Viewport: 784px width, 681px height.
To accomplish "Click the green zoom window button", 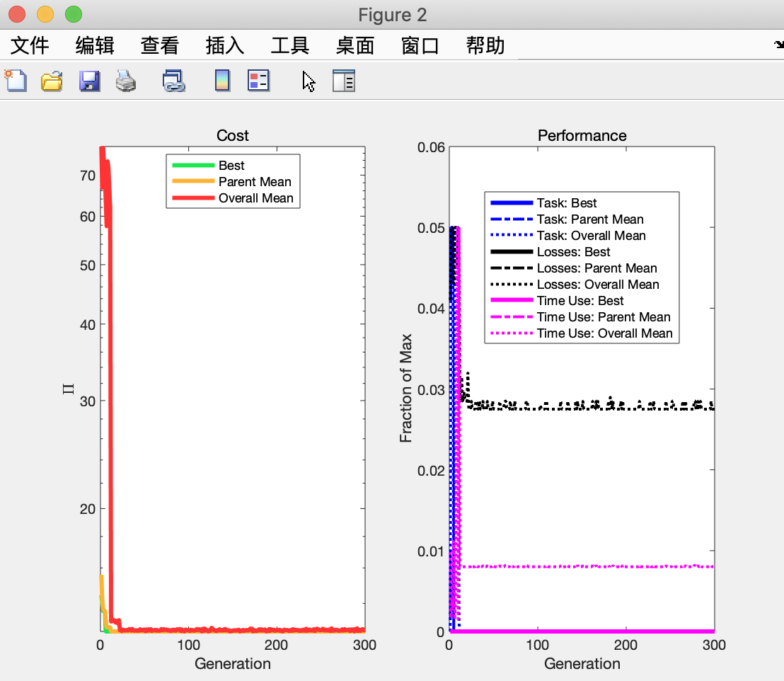I will (74, 14).
